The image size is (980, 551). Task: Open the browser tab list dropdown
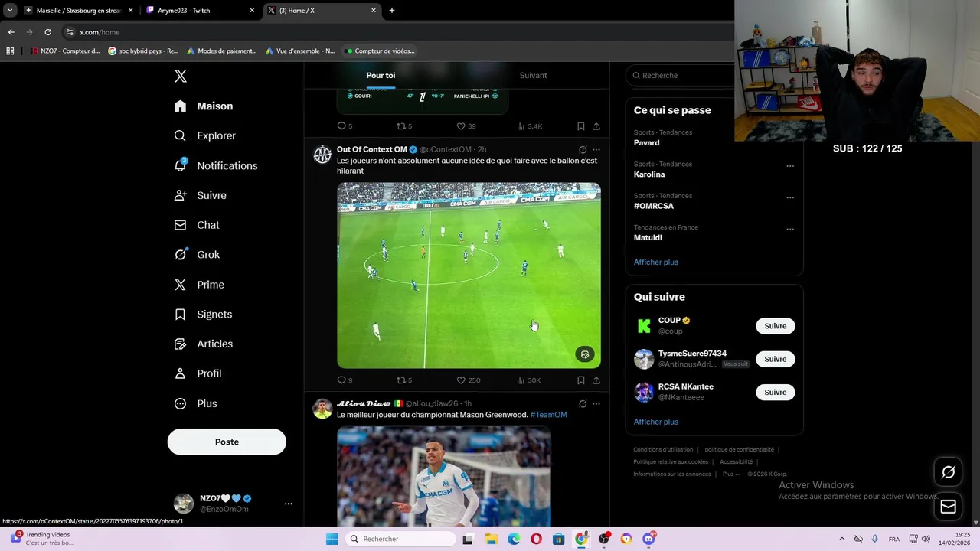tap(10, 11)
